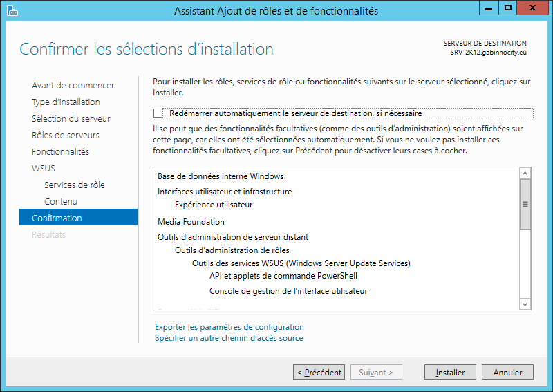Viewport: 553px width, 392px height.
Task: Click the vertical scrollbar thumb
Action: 525,204
